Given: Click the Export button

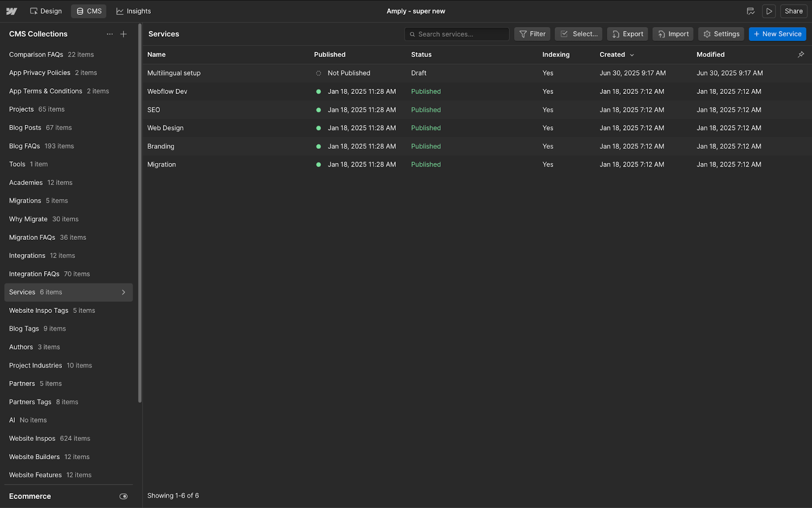Looking at the screenshot, I should (x=627, y=34).
